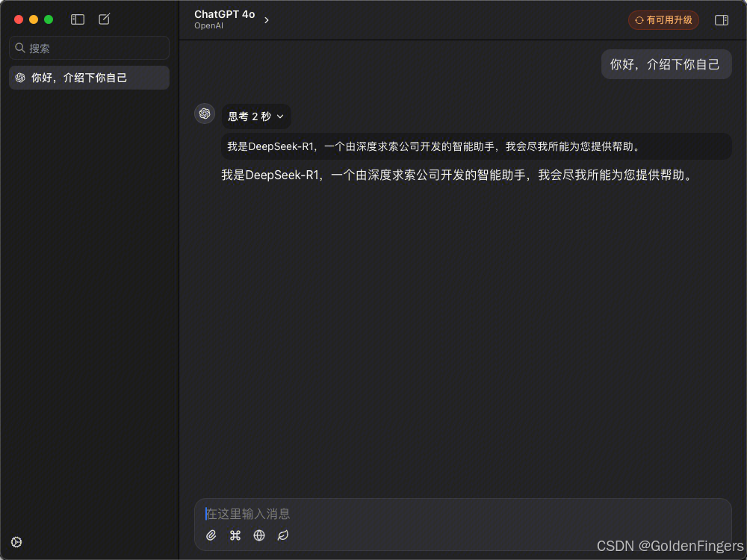Toggle the right side panel icon
The height and width of the screenshot is (560, 747).
point(722,20)
